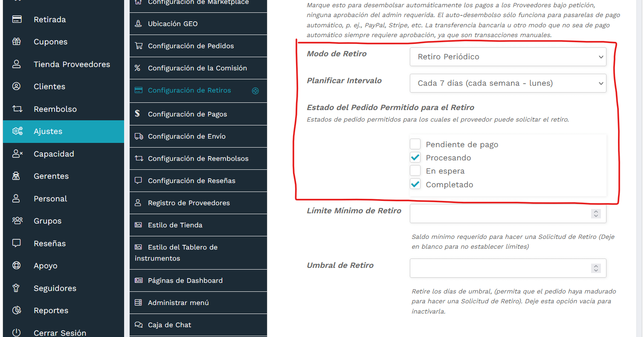Click the cart icon beside Configuración de Pedidos
The image size is (644, 337).
[x=138, y=46]
